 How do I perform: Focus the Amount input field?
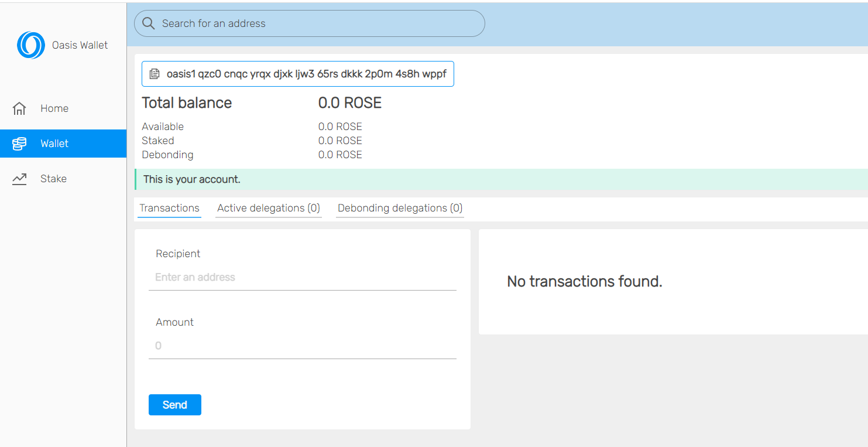(x=303, y=346)
